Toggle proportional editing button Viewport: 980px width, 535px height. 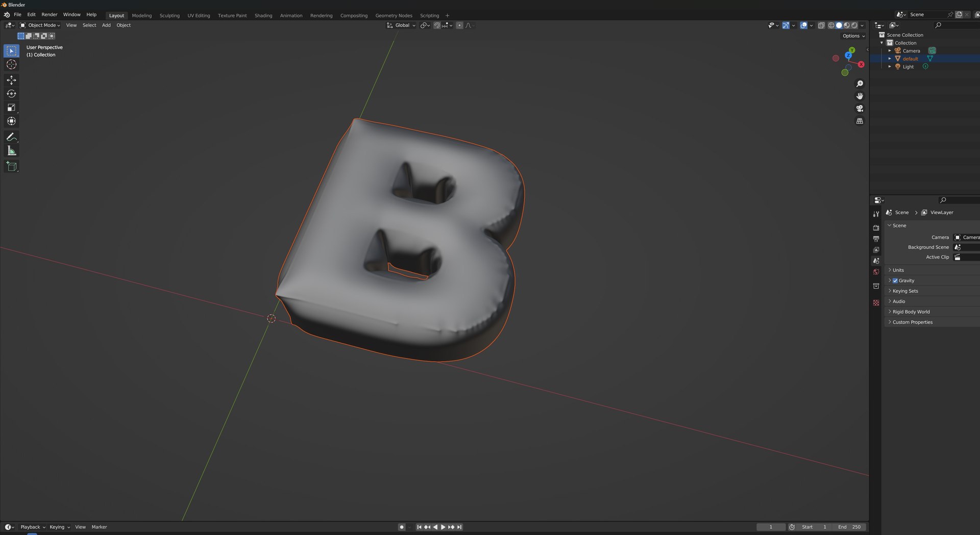[459, 26]
